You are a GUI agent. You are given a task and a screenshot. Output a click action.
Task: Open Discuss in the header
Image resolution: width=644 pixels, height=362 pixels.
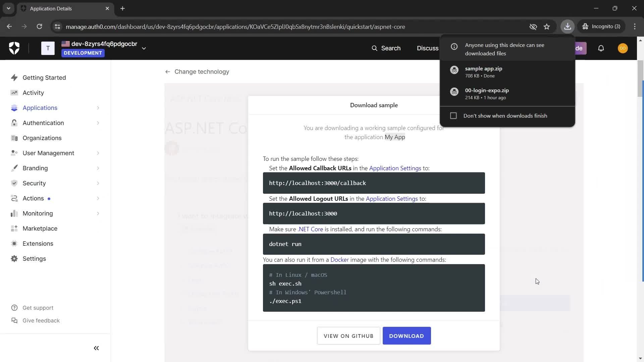pos(428,48)
